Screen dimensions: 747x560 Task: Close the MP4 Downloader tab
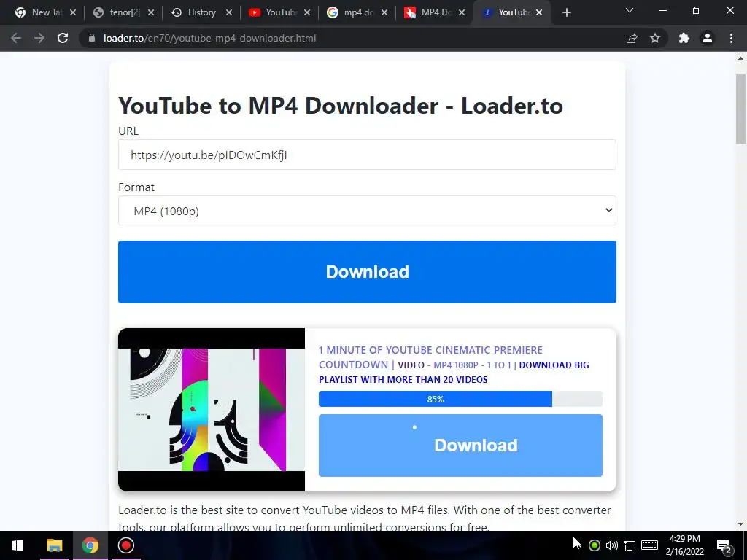(462, 13)
